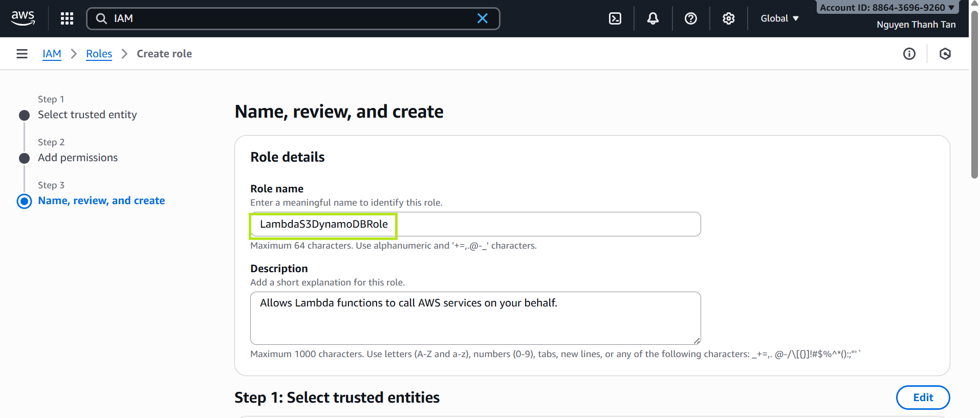The width and height of the screenshot is (980, 418).
Task: Clear the IAM search text
Action: click(x=482, y=18)
